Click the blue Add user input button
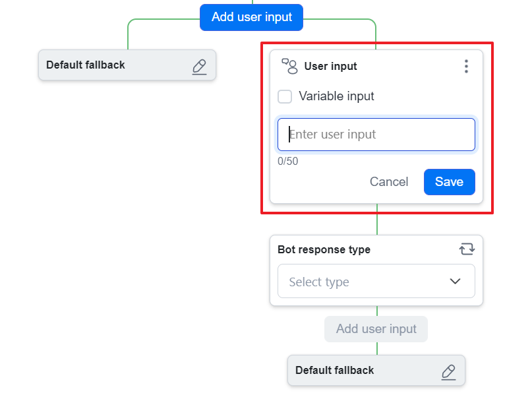The height and width of the screenshot is (401, 532). coord(251,17)
